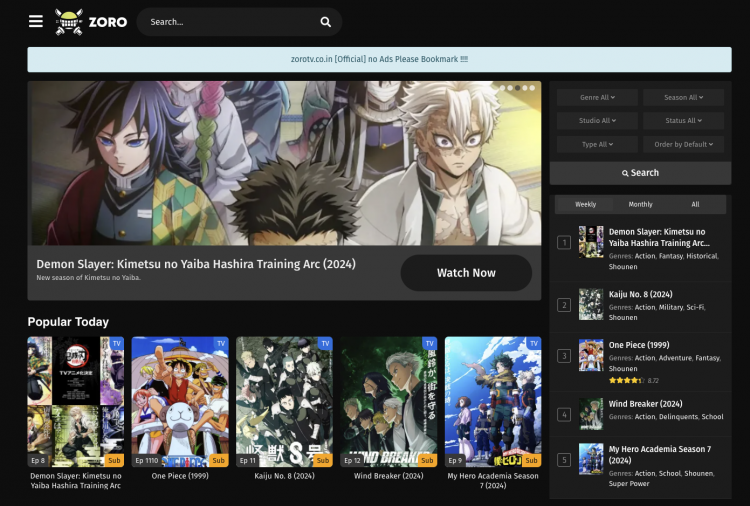The height and width of the screenshot is (506, 750).
Task: Click the rank number 1 box
Action: click(x=564, y=242)
